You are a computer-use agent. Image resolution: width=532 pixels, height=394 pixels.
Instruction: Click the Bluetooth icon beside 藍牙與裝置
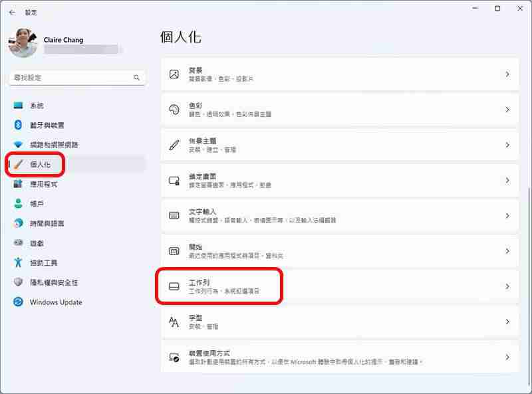[17, 124]
